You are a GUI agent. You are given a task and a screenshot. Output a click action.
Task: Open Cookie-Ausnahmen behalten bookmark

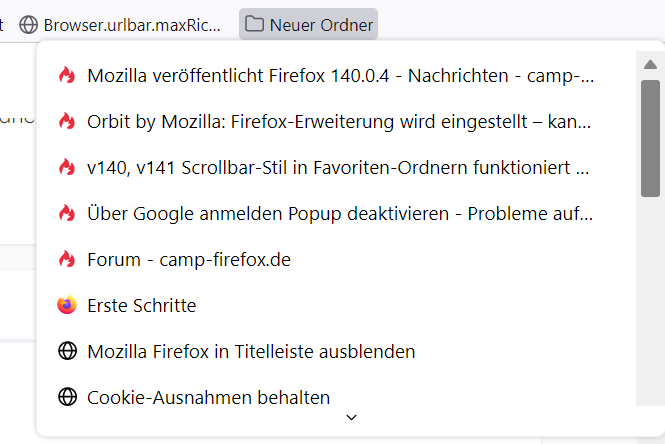208,397
